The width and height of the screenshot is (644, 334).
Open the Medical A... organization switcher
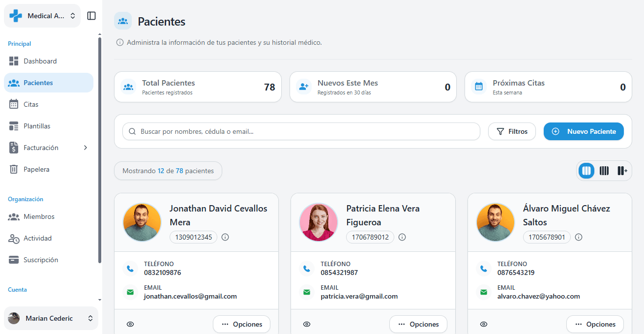[42, 16]
